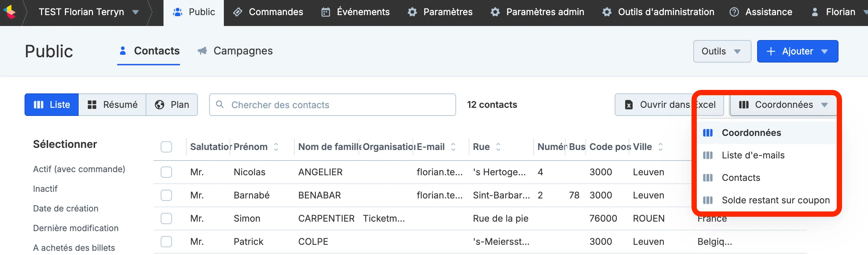Click the Excel file icon
The width and height of the screenshot is (868, 255).
(629, 105)
